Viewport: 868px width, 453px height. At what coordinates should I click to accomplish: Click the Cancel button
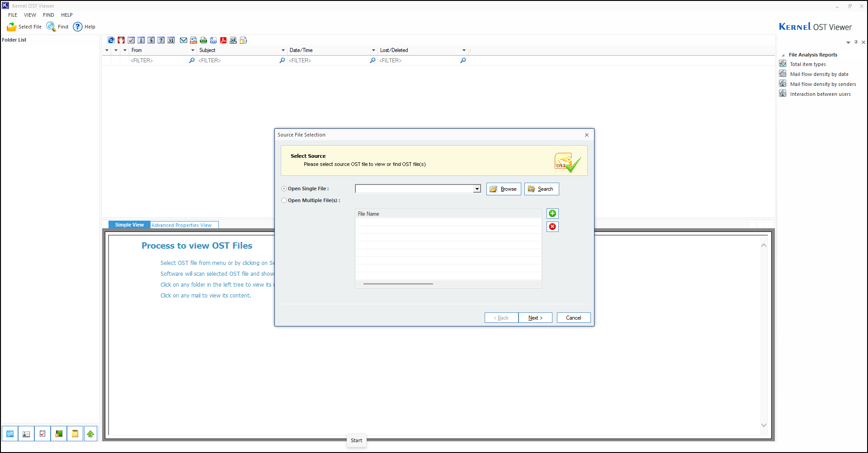coord(574,318)
